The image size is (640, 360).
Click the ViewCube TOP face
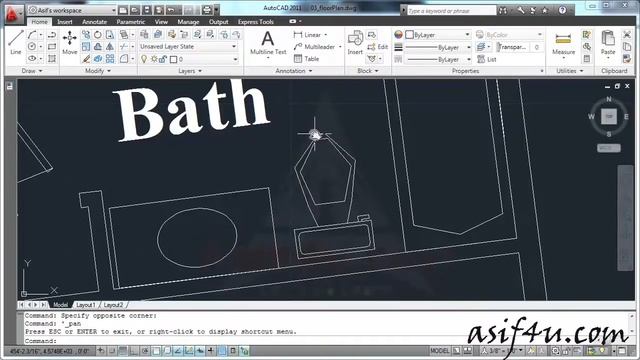pos(609,116)
